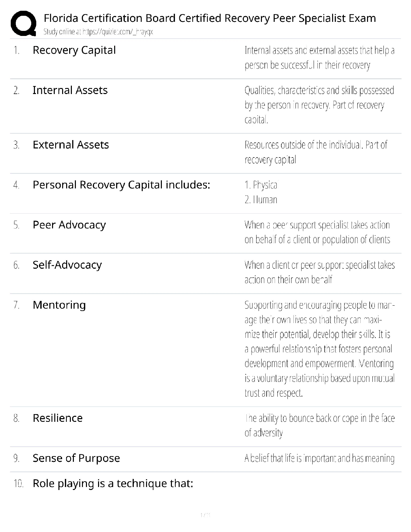Image resolution: width=411 pixels, height=532 pixels.
Task: Select the term External Assets
Action: (x=71, y=145)
